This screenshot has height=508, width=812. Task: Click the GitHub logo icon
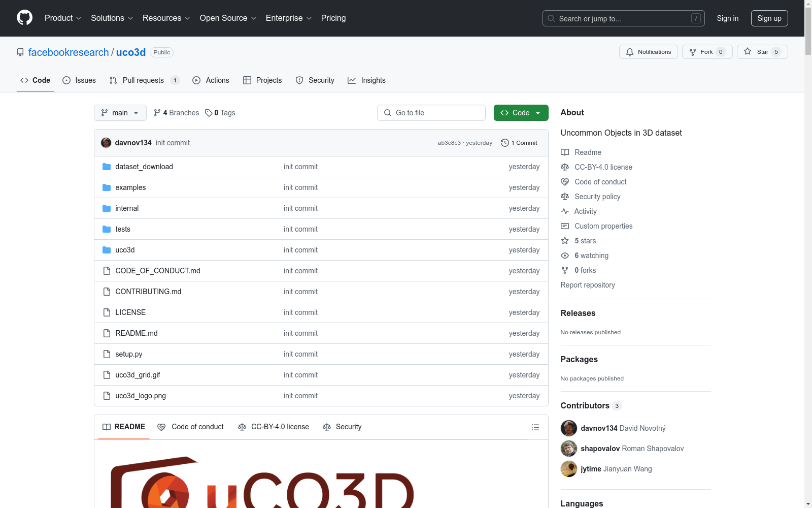coord(24,18)
